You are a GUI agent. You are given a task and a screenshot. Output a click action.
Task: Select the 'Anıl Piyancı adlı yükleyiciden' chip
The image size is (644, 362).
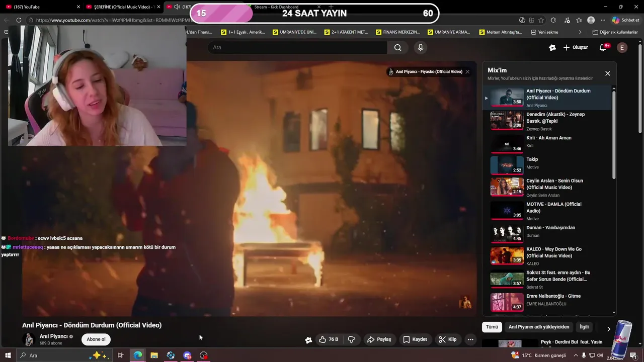(539, 327)
